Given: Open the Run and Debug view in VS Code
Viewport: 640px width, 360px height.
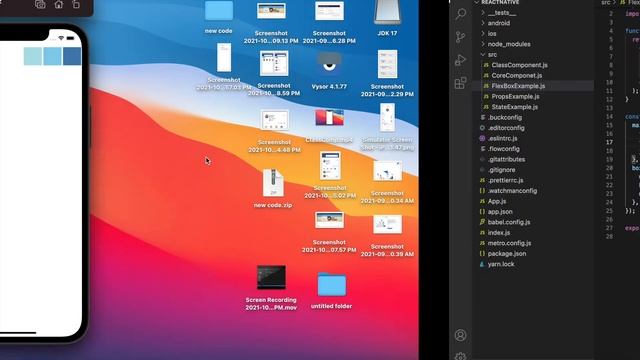Looking at the screenshot, I should pos(460,60).
